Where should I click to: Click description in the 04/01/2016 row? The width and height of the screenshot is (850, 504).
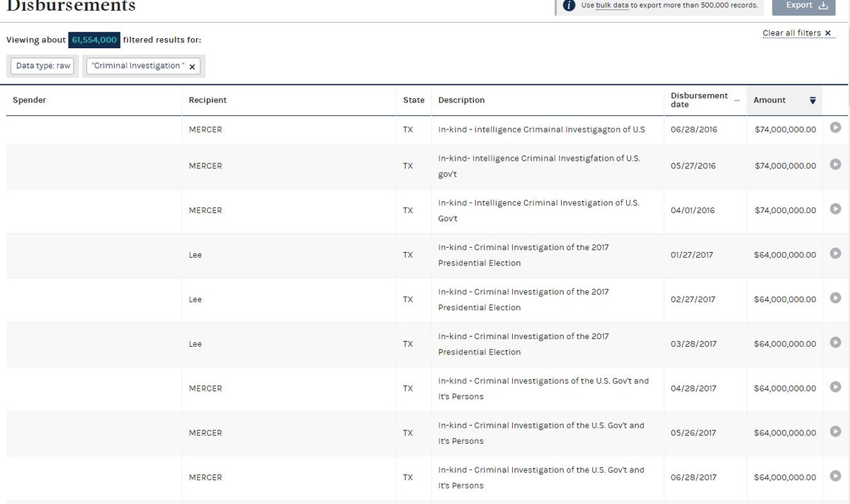click(x=539, y=211)
